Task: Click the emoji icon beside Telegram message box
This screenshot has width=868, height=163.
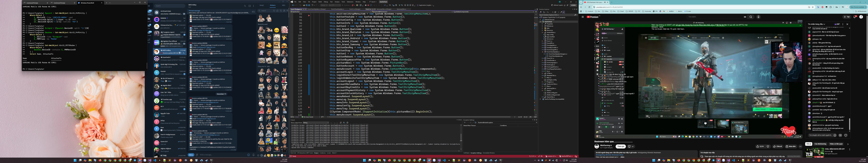Action: (249, 155)
